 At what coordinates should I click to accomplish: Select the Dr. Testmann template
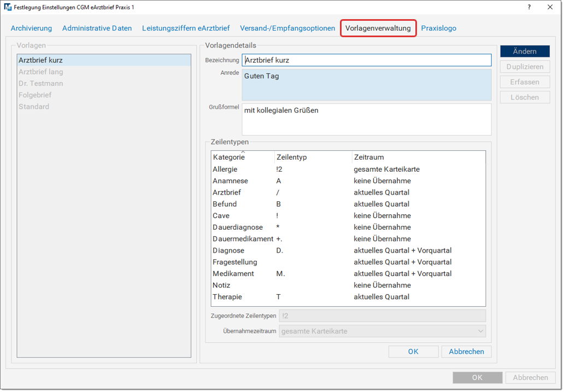click(104, 83)
